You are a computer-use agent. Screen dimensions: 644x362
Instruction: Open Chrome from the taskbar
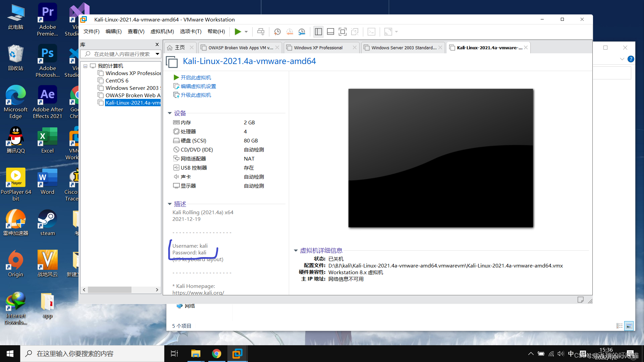[x=217, y=354]
